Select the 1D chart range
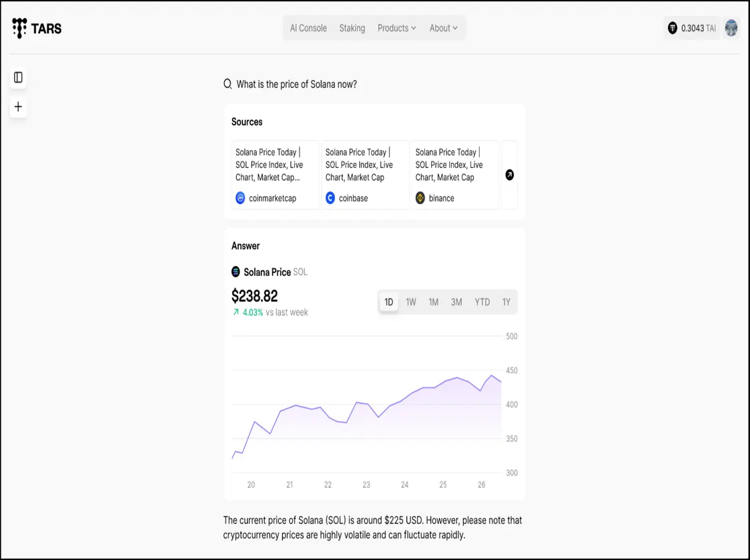Screen dimensions: 750x560 (389, 302)
